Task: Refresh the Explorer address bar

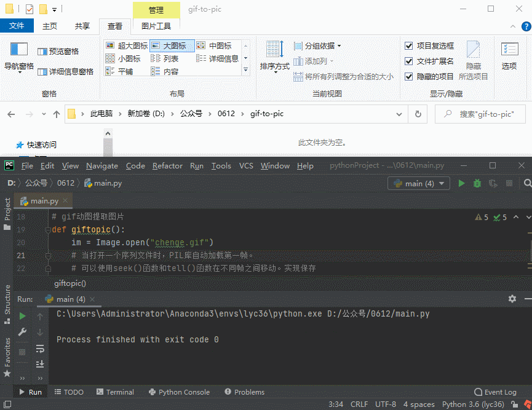Action: tap(418, 114)
